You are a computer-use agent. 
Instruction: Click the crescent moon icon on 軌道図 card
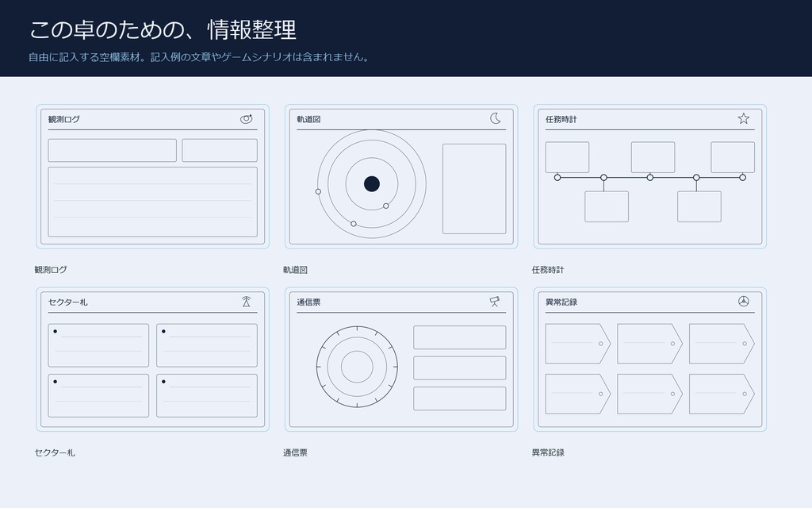(496, 119)
